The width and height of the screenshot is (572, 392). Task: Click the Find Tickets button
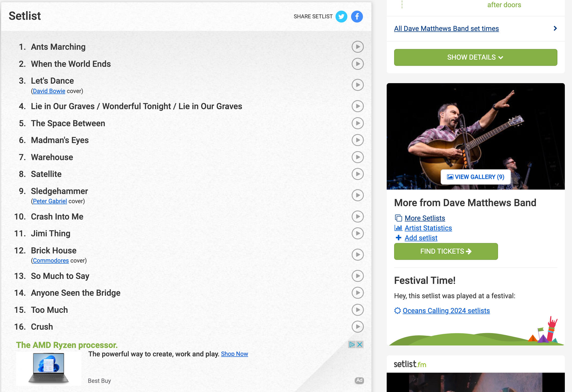(x=446, y=251)
